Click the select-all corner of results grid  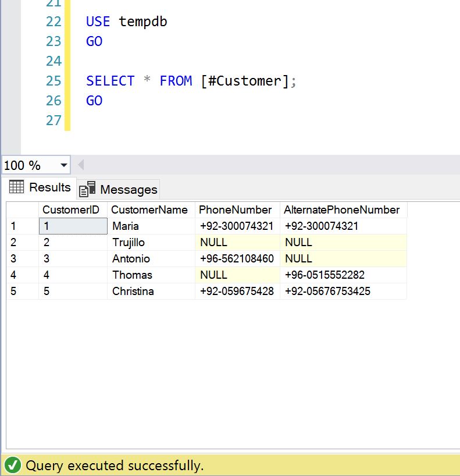22,209
